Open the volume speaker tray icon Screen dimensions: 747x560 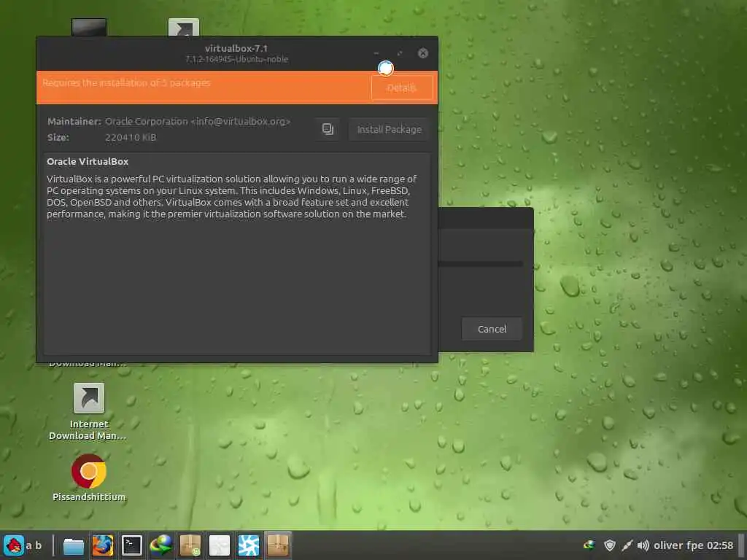click(643, 545)
